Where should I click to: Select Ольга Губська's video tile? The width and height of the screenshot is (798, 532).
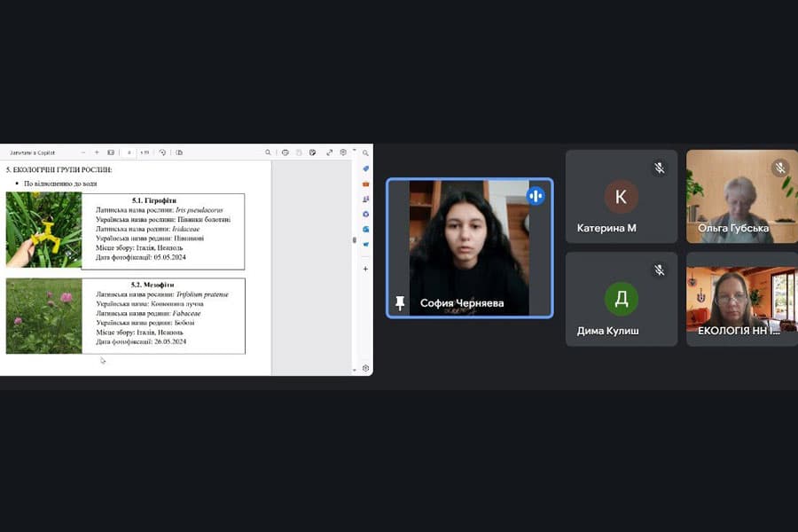[741, 197]
